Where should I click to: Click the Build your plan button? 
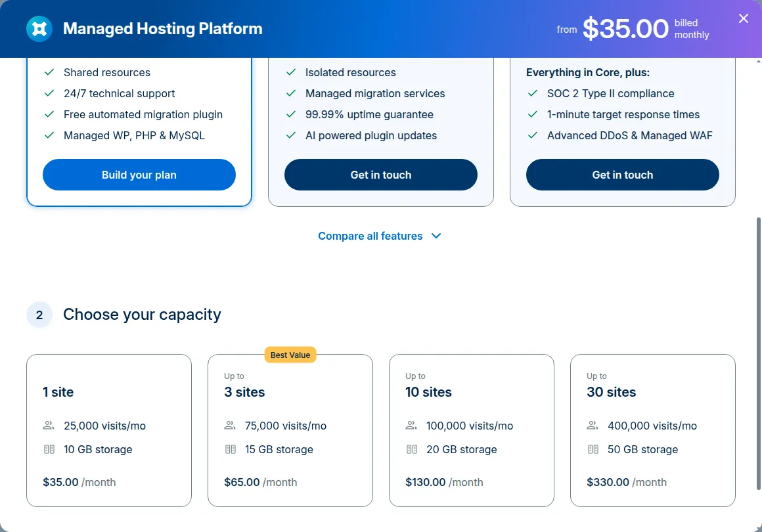(139, 175)
